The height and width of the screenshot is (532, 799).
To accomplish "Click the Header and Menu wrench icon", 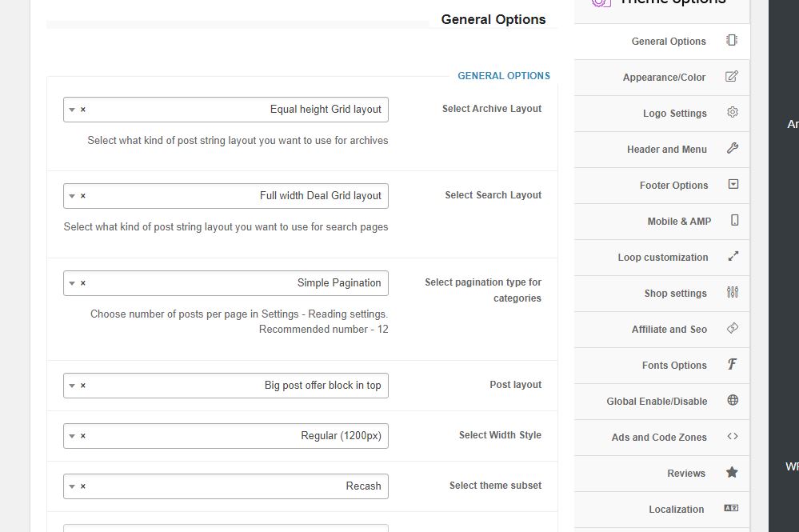I will 733,148.
